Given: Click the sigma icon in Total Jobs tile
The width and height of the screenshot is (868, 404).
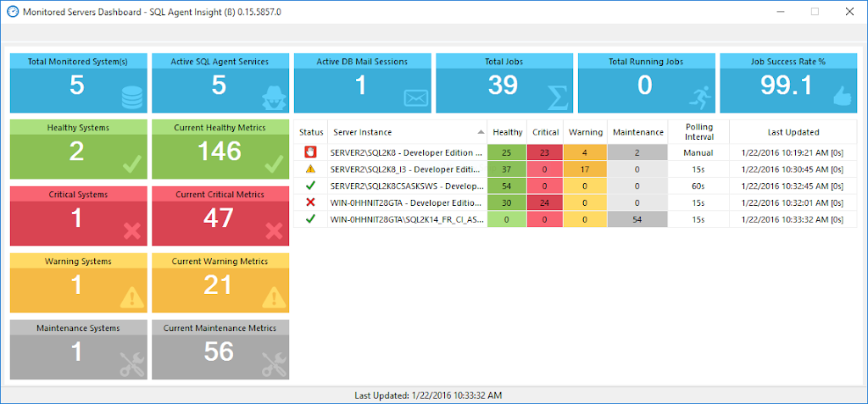Looking at the screenshot, I should coord(558,97).
